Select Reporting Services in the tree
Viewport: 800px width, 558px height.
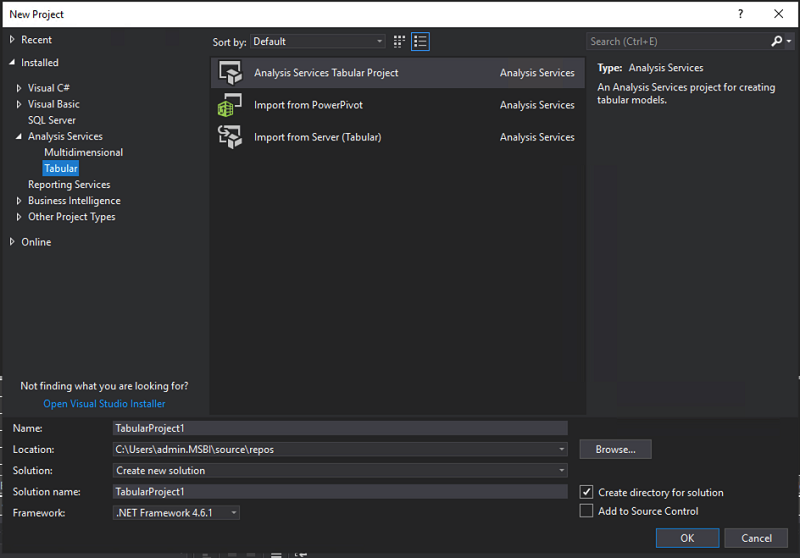pos(69,184)
